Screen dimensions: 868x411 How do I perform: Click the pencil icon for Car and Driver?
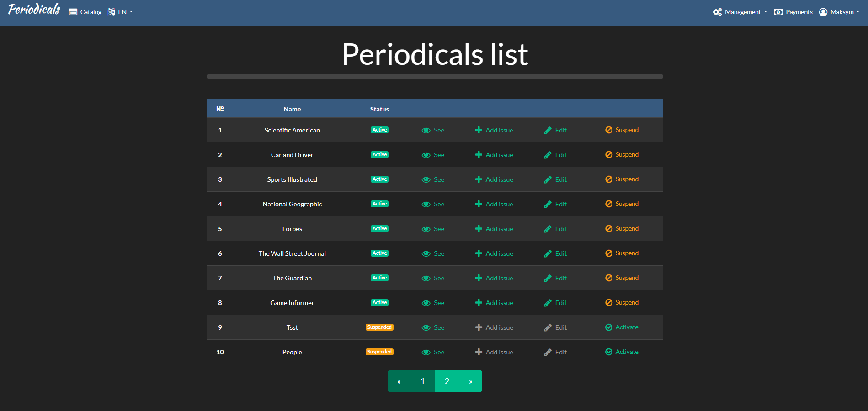pyautogui.click(x=548, y=155)
